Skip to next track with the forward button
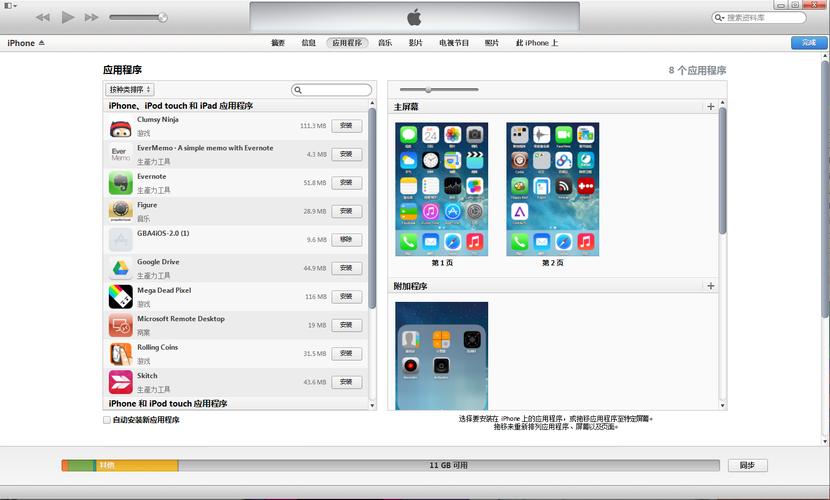The image size is (830, 500). pos(92,17)
